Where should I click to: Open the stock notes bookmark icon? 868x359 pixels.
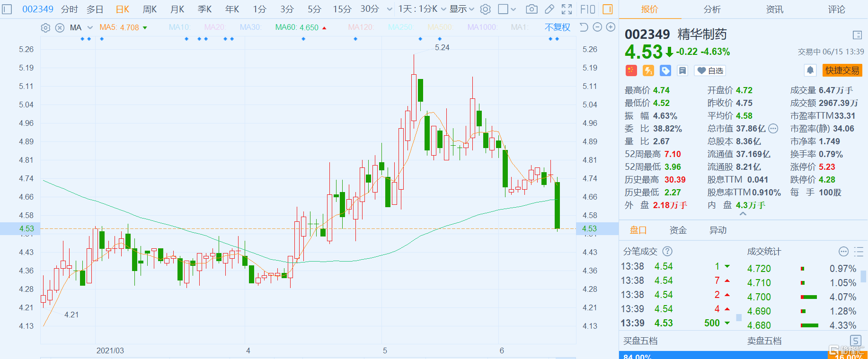click(682, 70)
